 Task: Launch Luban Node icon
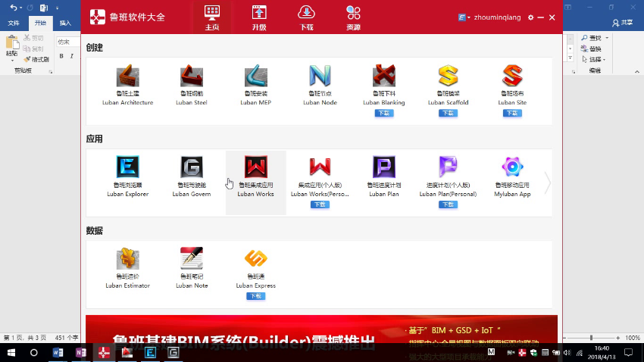(320, 76)
